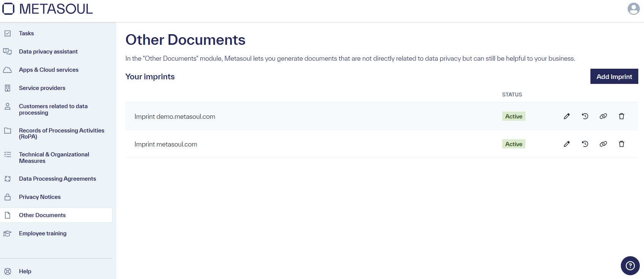Screen dimensions: 644x279
Task: Open the user account avatar icon
Action: pyautogui.click(x=633, y=9)
